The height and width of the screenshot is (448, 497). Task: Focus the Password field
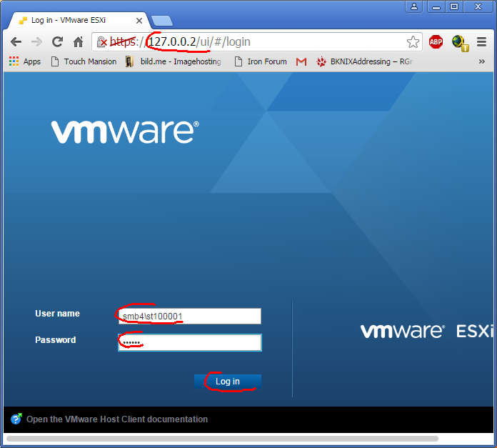[x=189, y=342]
